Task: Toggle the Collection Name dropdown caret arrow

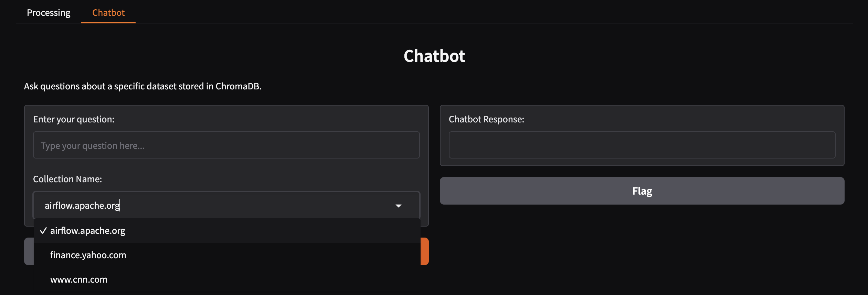Action: pyautogui.click(x=399, y=206)
